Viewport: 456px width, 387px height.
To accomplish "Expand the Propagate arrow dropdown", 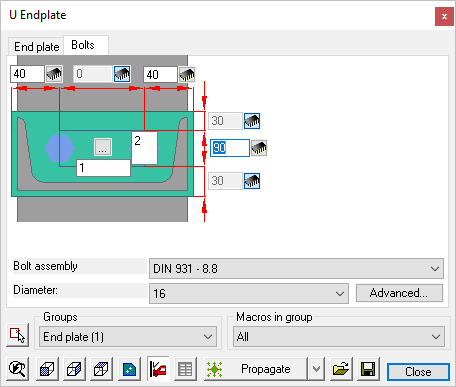I will (316, 369).
